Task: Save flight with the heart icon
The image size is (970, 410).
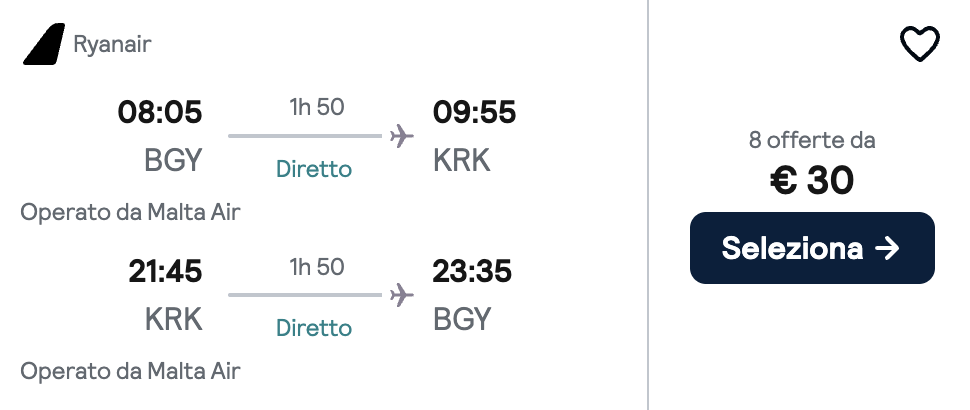Action: click(919, 45)
